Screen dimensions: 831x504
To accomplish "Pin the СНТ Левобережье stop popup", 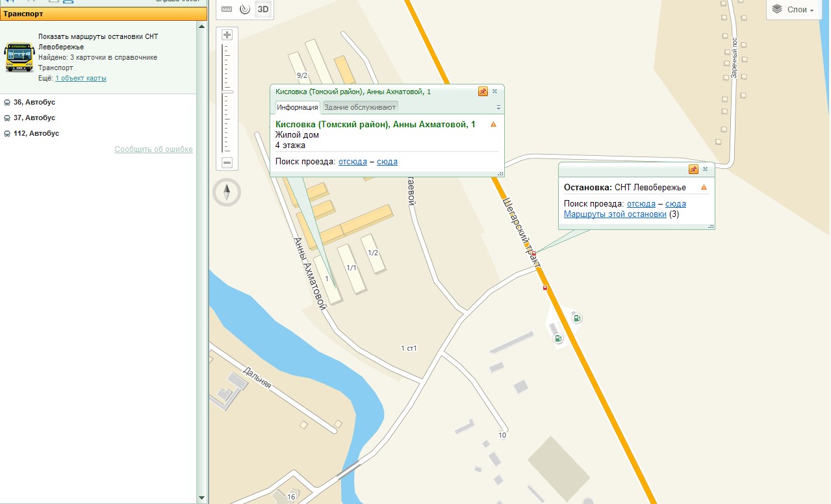I will (693, 170).
